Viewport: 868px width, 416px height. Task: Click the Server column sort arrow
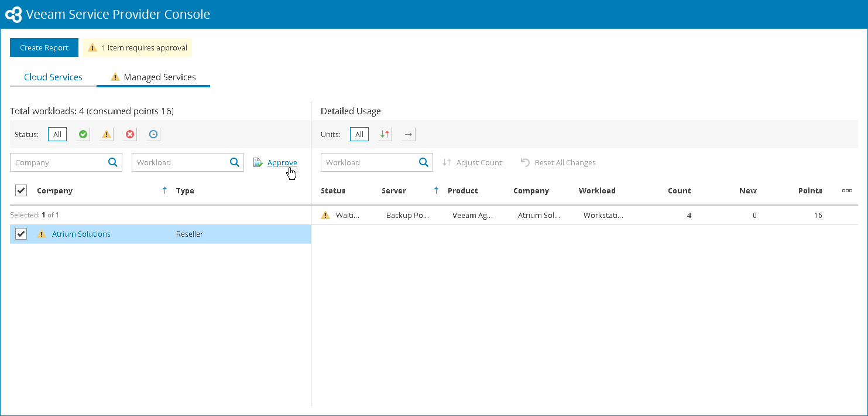tap(436, 190)
